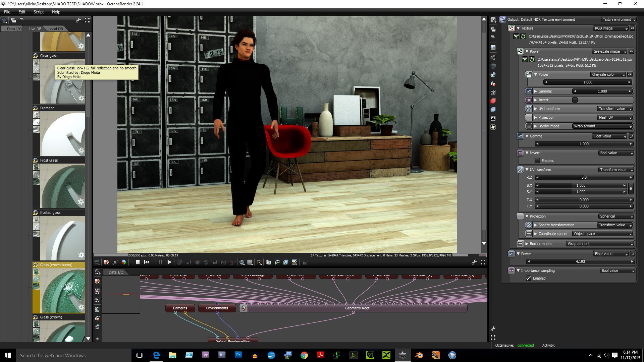The width and height of the screenshot is (644, 362).
Task: Toggle the Invert Enabled checkbox
Action: tap(537, 161)
